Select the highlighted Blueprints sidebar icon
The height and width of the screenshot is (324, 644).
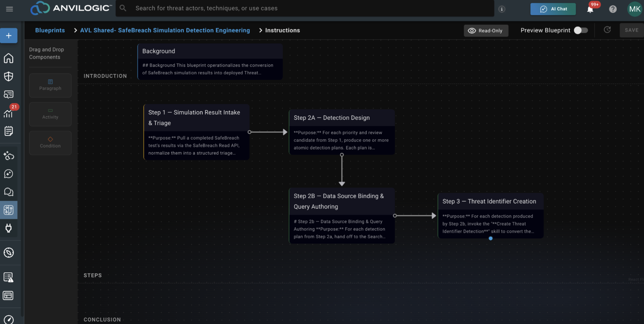tap(9, 210)
